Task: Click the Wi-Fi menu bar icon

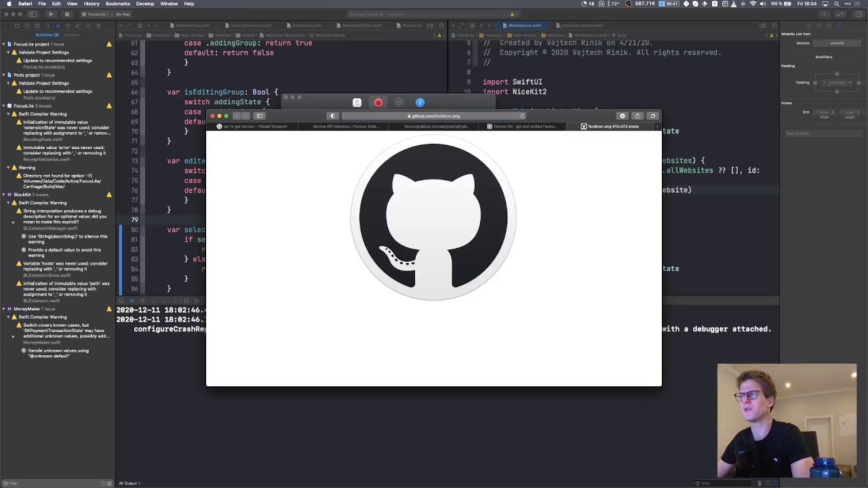Action: click(x=753, y=4)
